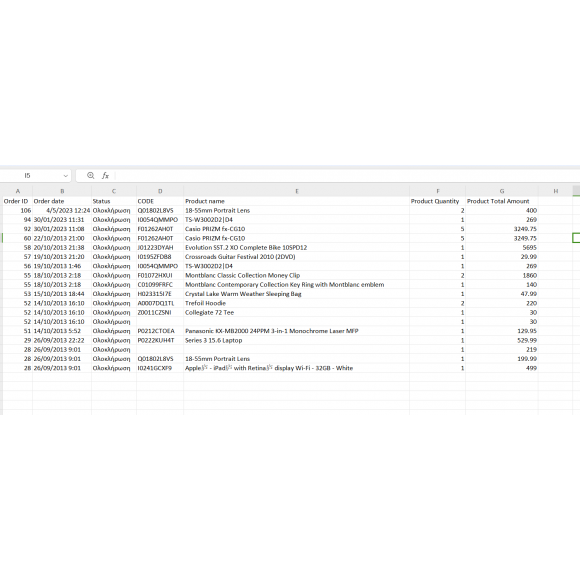Click the 'Order ID' header cell
Screen dimensions: 580x580
[17, 201]
